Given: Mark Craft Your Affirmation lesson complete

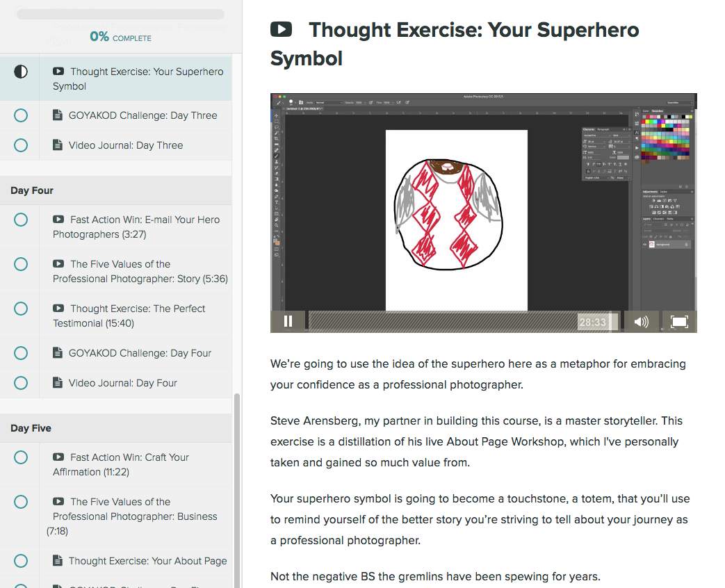Looking at the screenshot, I should click(21, 457).
